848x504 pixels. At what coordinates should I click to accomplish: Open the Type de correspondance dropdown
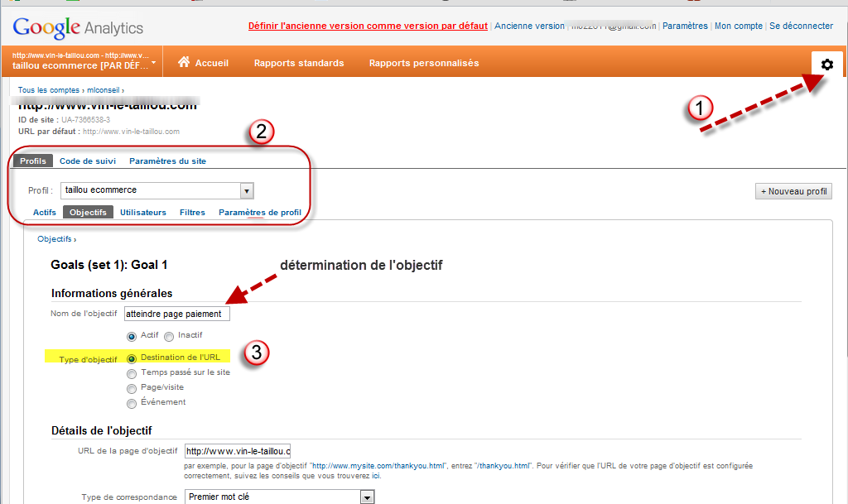tap(279, 497)
